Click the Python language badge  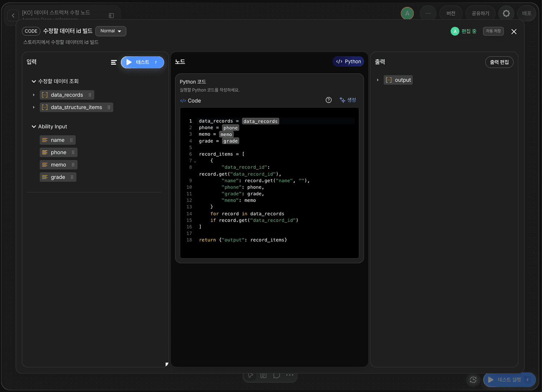click(x=348, y=62)
